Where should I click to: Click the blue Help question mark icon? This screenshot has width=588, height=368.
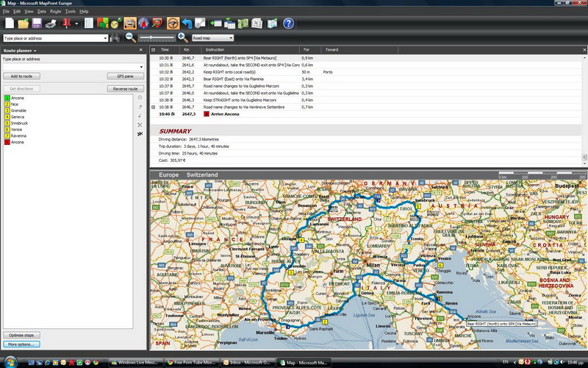288,24
